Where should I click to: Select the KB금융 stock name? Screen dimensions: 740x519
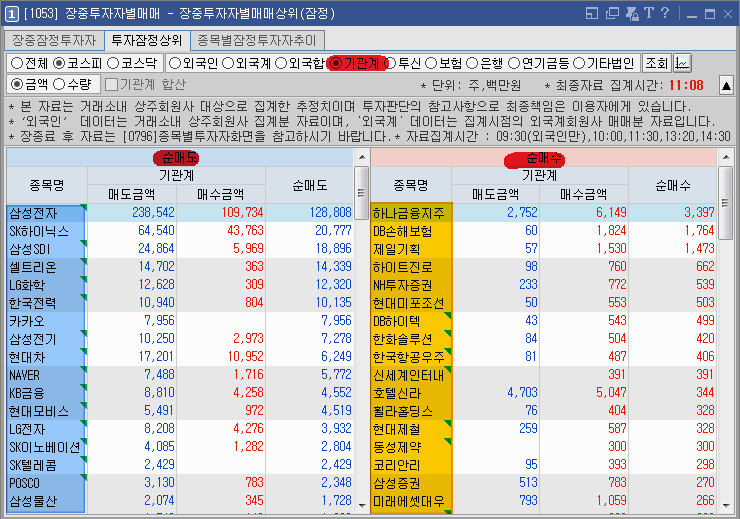click(x=26, y=393)
